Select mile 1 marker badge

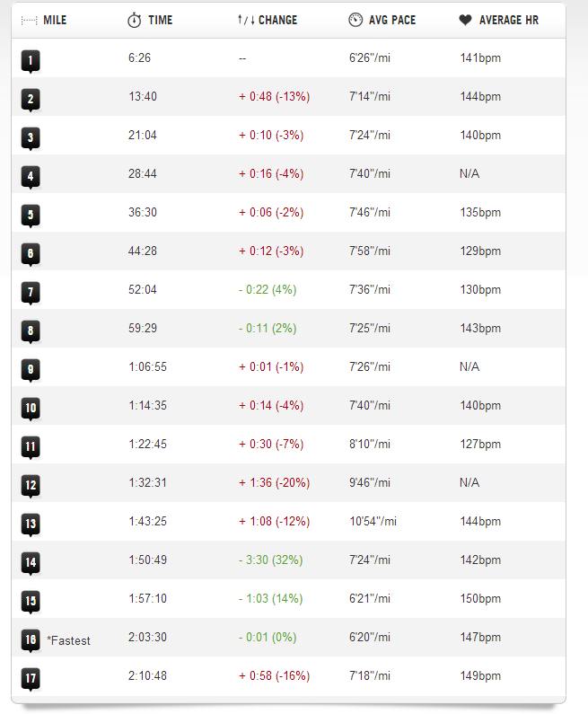[31, 61]
